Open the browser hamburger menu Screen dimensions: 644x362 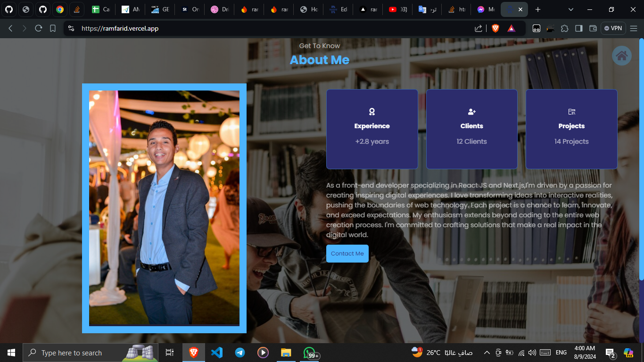pos(634,28)
